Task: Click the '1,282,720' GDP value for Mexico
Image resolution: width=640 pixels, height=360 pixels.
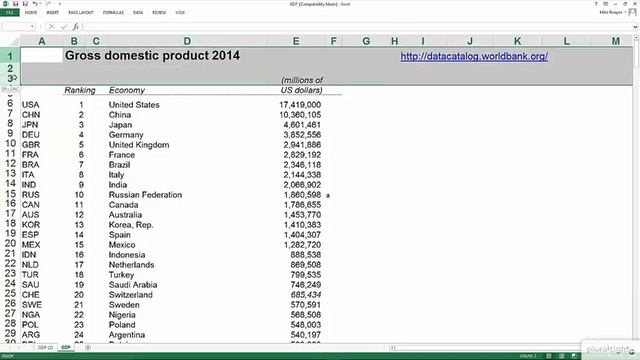Action: (302, 245)
